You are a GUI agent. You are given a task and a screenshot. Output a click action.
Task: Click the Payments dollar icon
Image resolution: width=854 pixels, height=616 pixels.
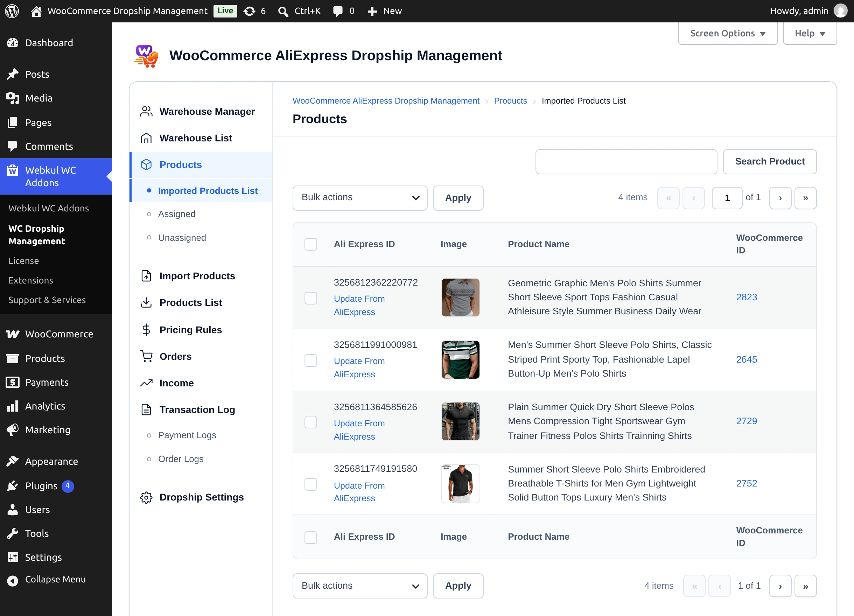(13, 382)
